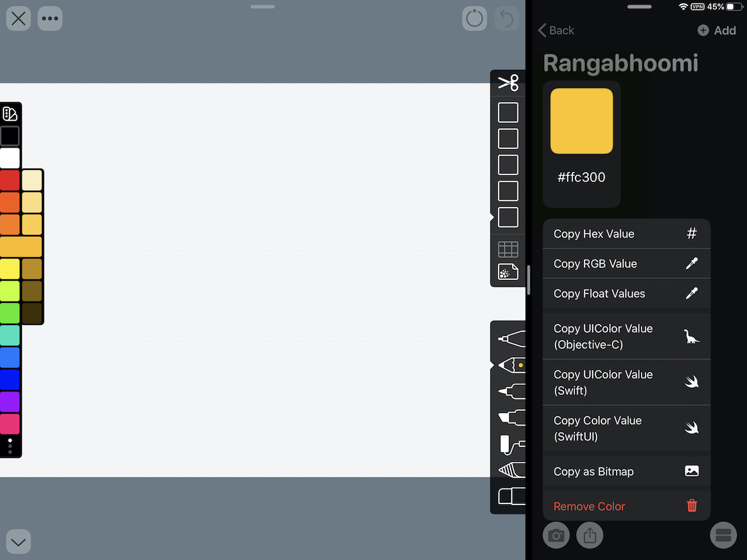Open the color palette swatches icon
The width and height of the screenshot is (747, 560).
pos(10,113)
